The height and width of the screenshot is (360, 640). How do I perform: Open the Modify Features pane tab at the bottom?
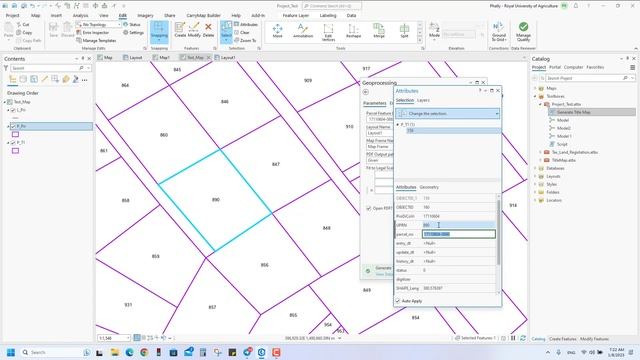[594, 339]
